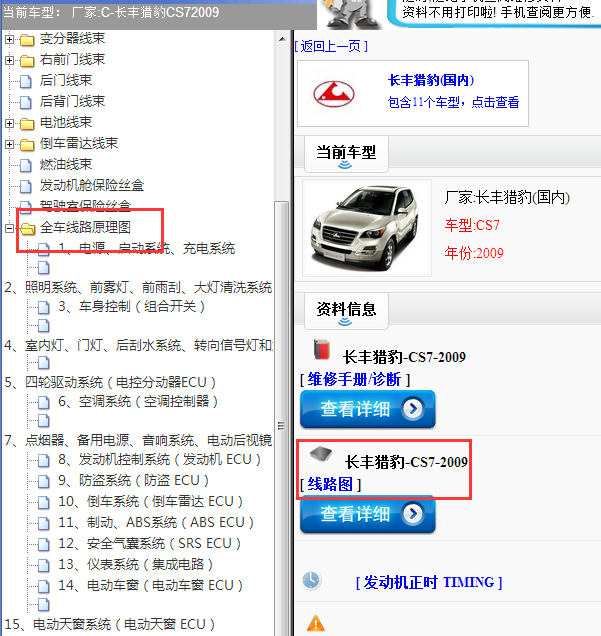Click document icon beside 燃油线束

pyautogui.click(x=26, y=165)
